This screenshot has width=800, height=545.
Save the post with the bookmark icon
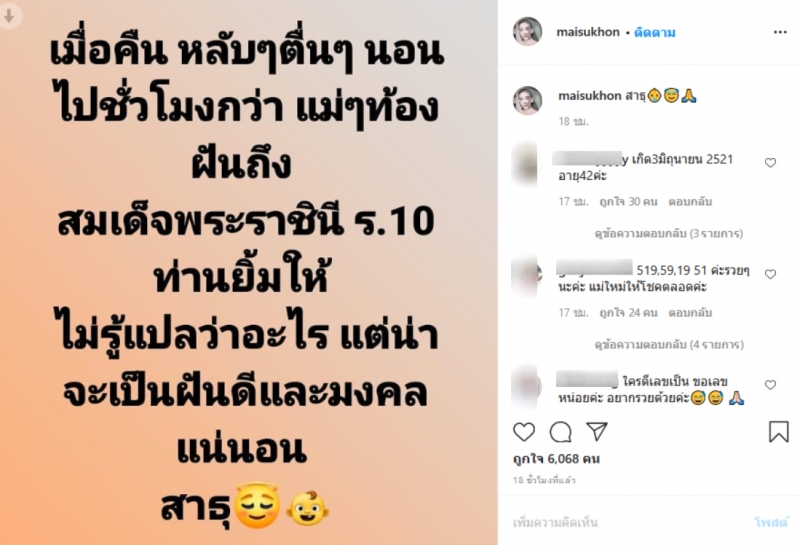point(779,432)
